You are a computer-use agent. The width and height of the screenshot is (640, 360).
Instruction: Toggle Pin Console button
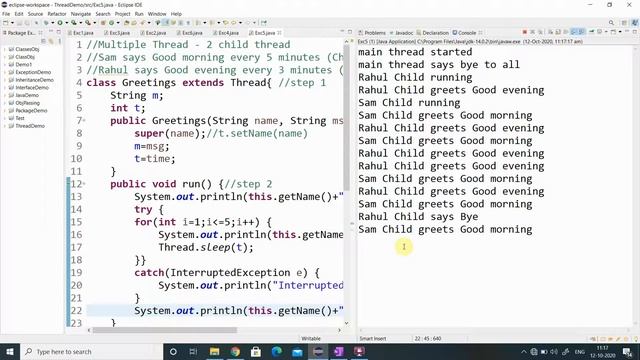click(591, 32)
